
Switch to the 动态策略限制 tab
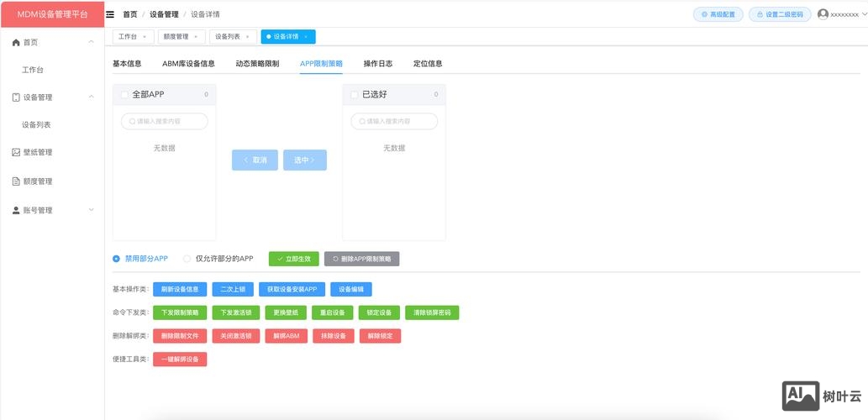click(257, 64)
